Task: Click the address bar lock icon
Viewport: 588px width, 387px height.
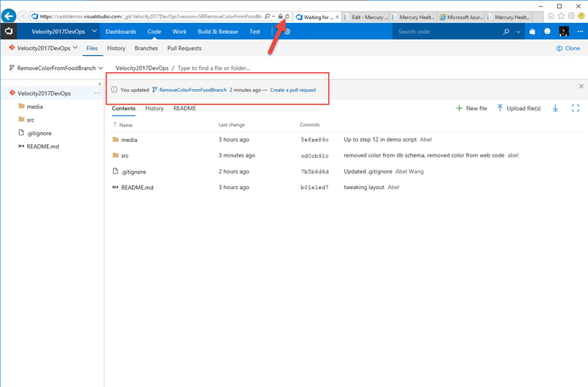Action: 281,16
